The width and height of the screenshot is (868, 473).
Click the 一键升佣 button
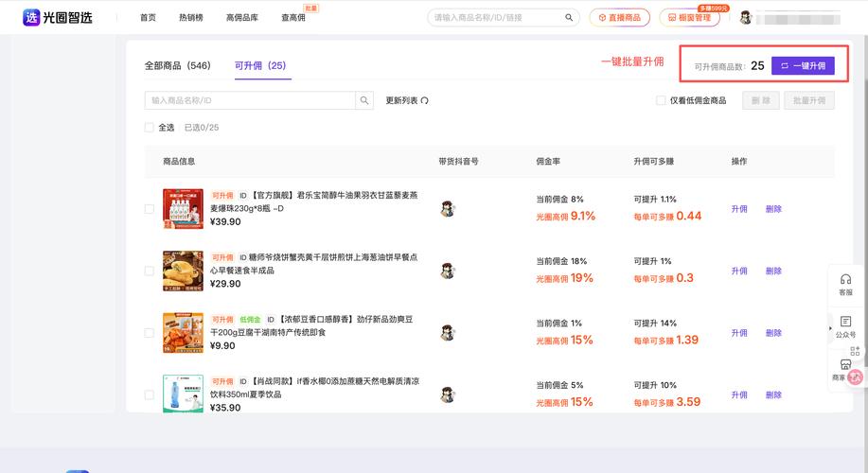pos(803,66)
